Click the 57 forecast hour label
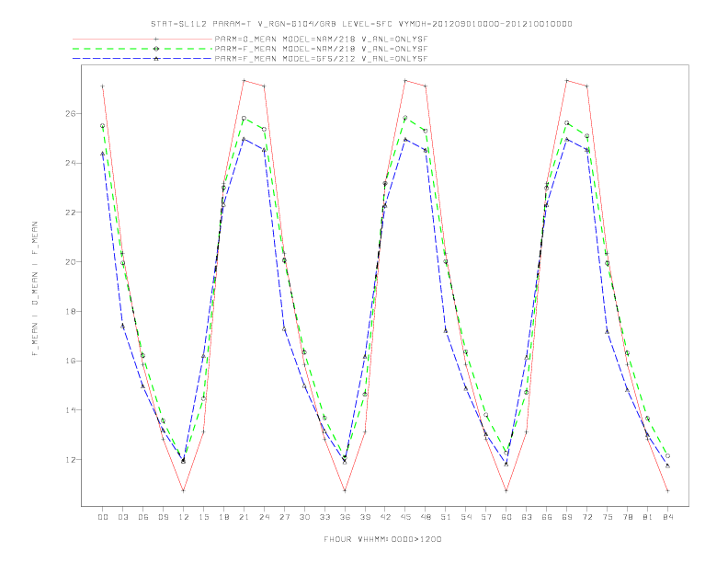The image size is (728, 563). click(486, 517)
